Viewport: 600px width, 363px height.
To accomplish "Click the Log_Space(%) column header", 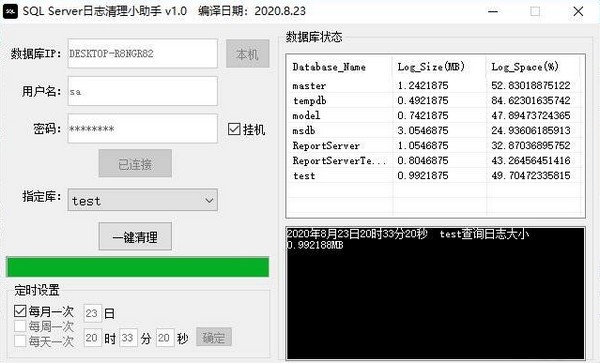I will point(533,67).
